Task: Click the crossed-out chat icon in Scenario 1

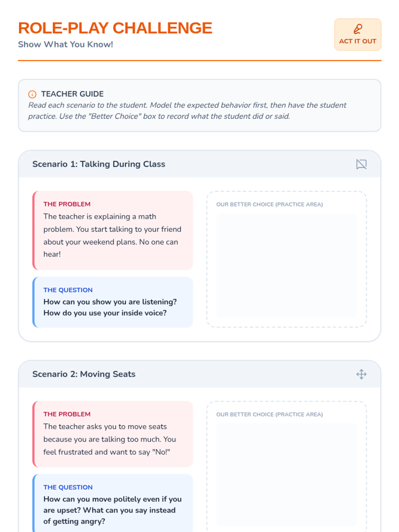Action: [x=361, y=164]
